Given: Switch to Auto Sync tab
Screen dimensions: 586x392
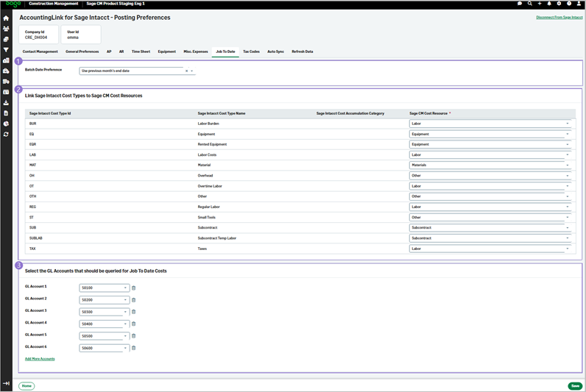Looking at the screenshot, I should (x=275, y=51).
